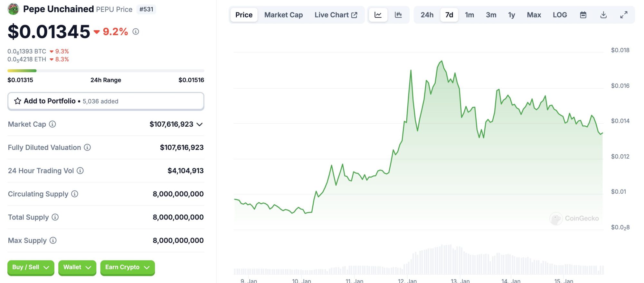
Task: Open the Wallet dropdown button
Action: pos(77,267)
